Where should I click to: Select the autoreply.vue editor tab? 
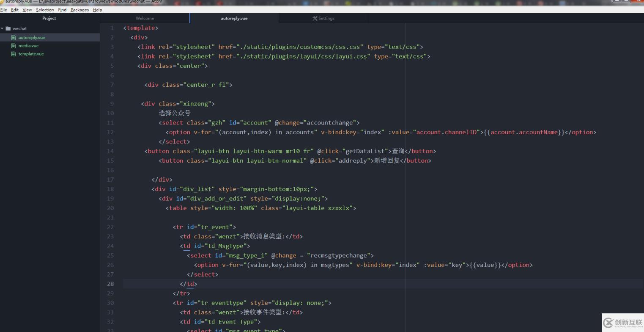coord(234,18)
